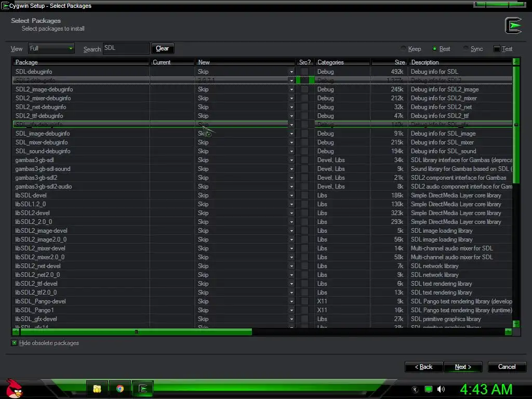Click X11 category of libSDL_Pango1
This screenshot has width=532, height=399.
click(x=322, y=310)
